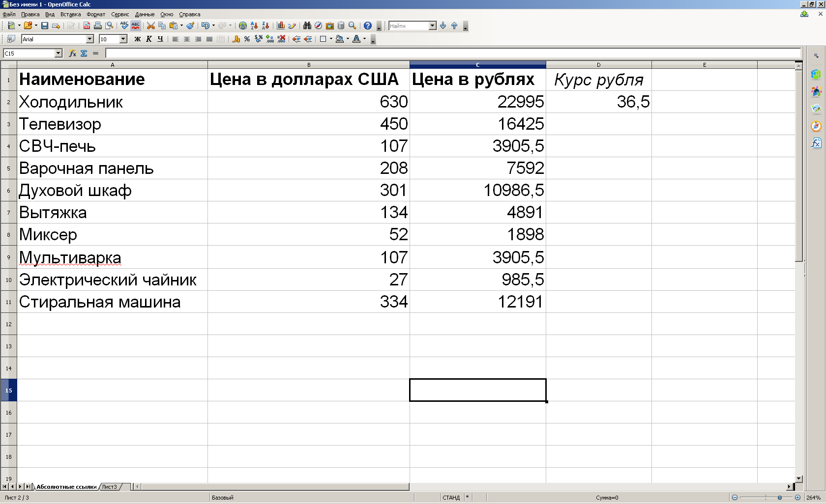Viewport: 826px width, 504px height.
Task: Open the Данные menu
Action: (x=145, y=14)
